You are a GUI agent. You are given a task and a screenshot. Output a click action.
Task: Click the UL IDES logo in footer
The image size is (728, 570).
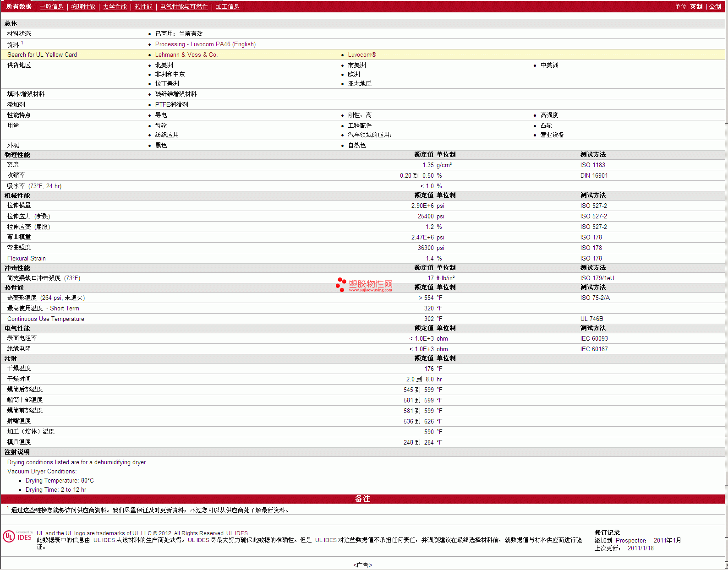pyautogui.click(x=18, y=537)
